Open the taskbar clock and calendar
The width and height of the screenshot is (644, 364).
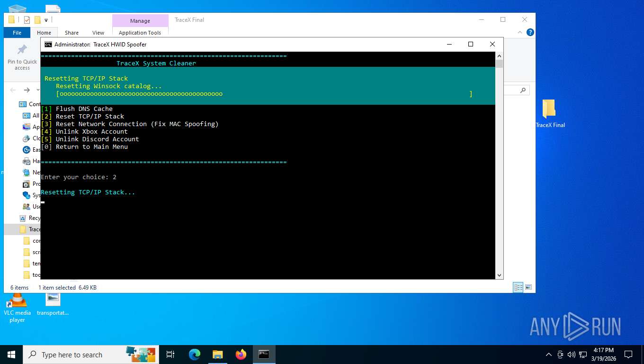(x=603, y=355)
